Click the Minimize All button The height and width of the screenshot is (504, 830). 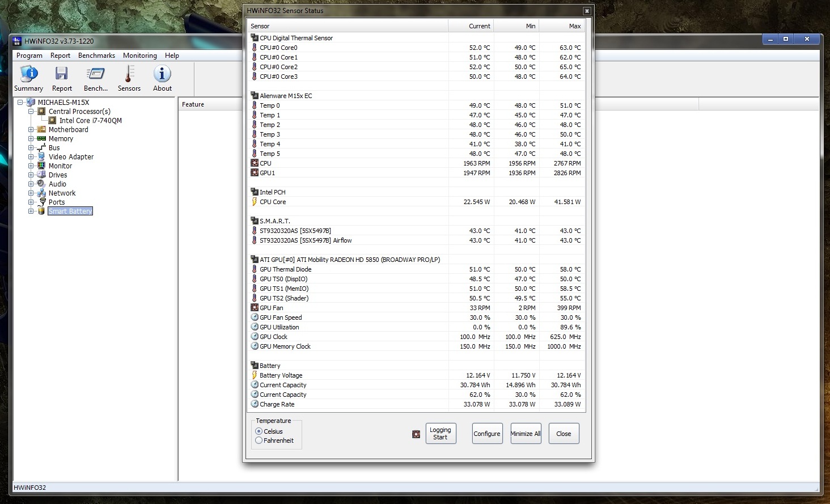pyautogui.click(x=526, y=434)
